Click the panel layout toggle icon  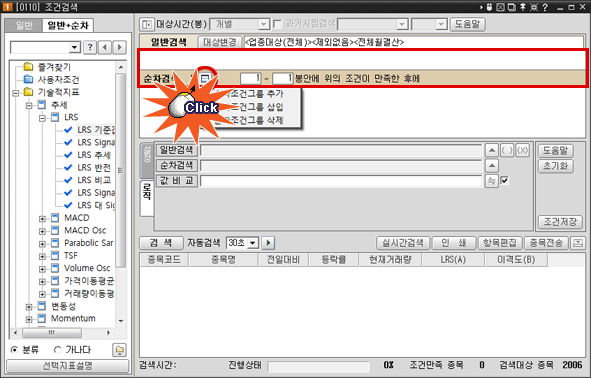coord(146,24)
